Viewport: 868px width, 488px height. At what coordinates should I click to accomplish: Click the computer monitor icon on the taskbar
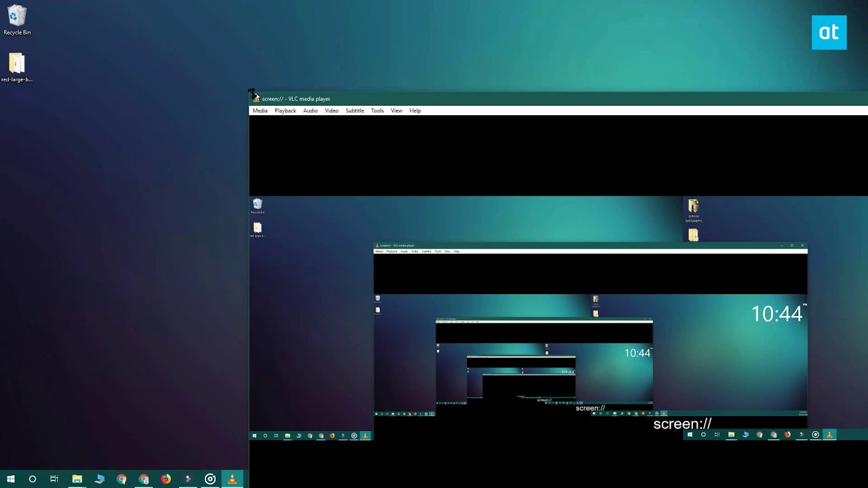99,479
